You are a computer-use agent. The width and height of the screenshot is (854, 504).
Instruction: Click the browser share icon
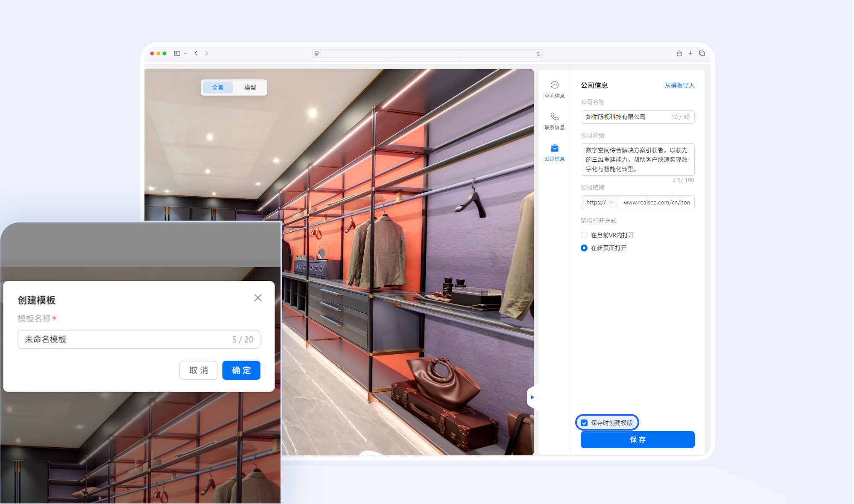tap(679, 53)
